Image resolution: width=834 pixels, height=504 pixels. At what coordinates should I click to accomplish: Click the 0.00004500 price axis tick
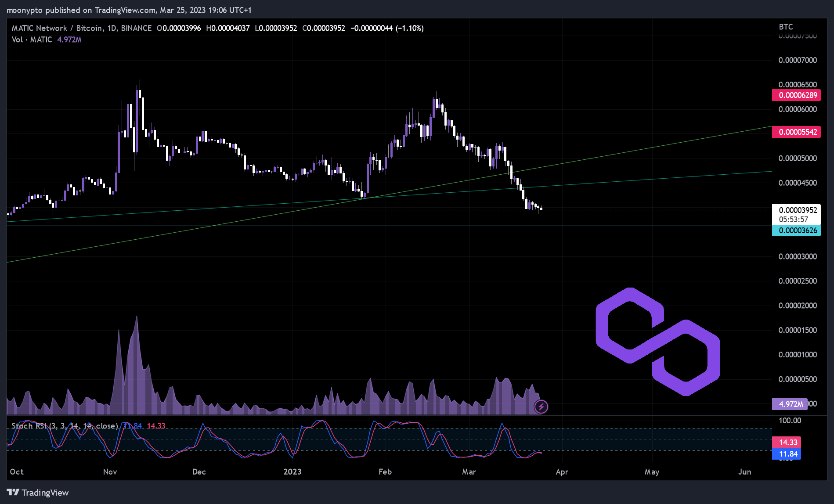pos(798,183)
